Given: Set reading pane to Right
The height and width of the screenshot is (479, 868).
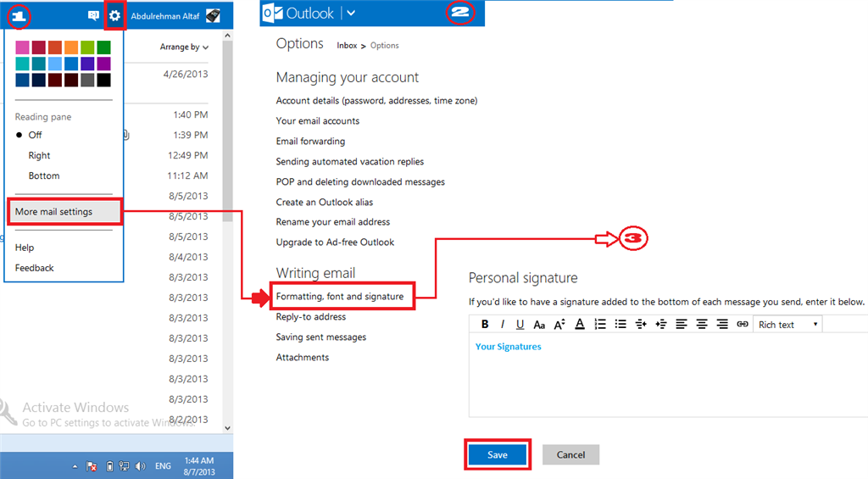Looking at the screenshot, I should (x=39, y=156).
